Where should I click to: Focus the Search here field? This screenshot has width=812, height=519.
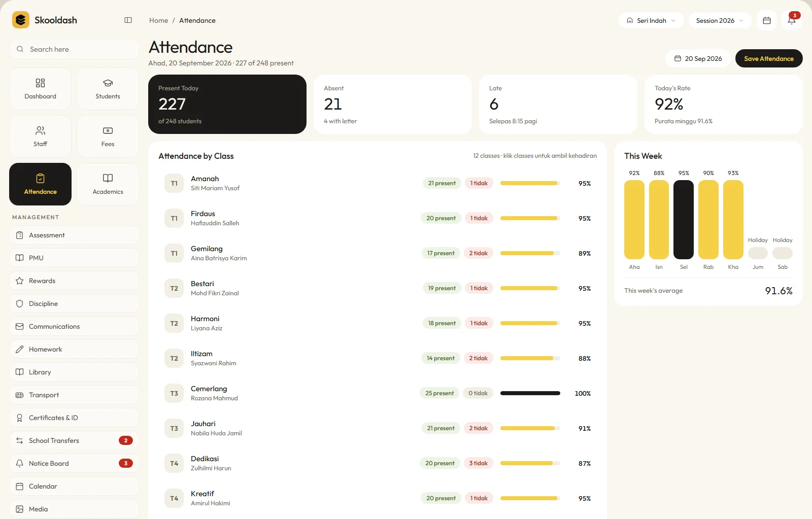74,49
